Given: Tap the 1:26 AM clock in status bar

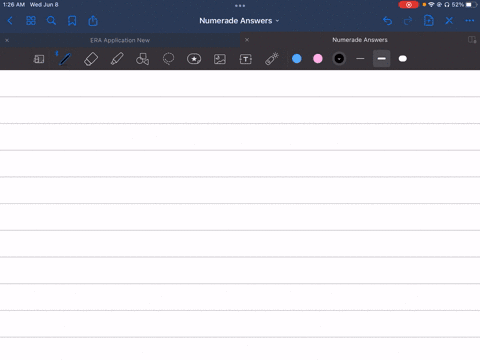Looking at the screenshot, I should [x=14, y=5].
